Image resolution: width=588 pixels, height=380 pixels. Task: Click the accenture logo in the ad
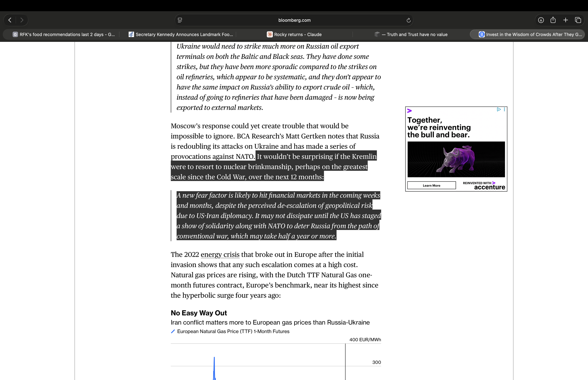point(489,187)
